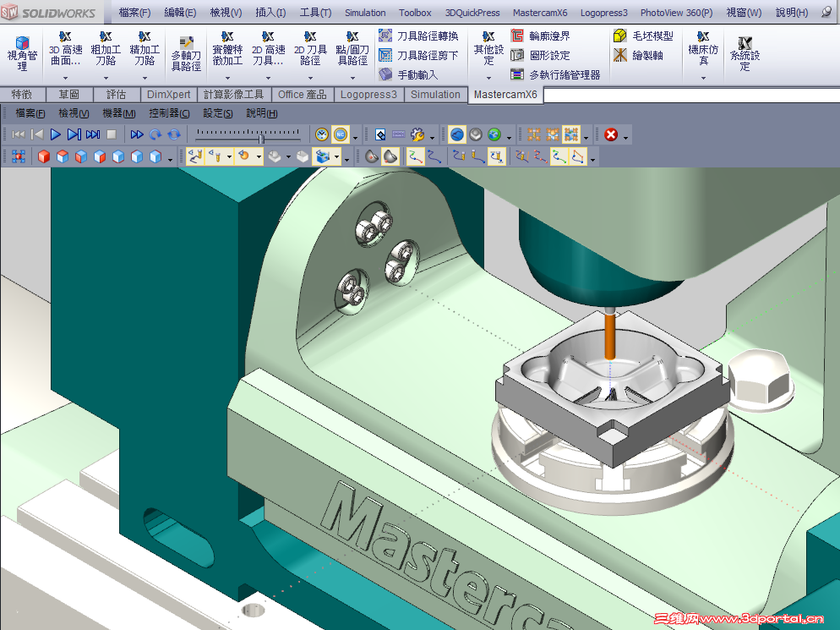The height and width of the screenshot is (630, 840).
Task: Click 輪廓邊界 contour boundary
Action: [x=541, y=36]
